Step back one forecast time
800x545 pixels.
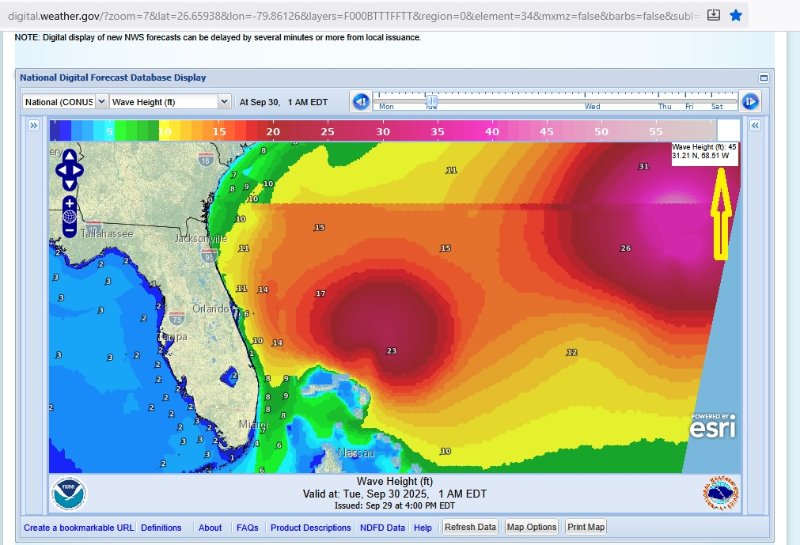click(361, 101)
